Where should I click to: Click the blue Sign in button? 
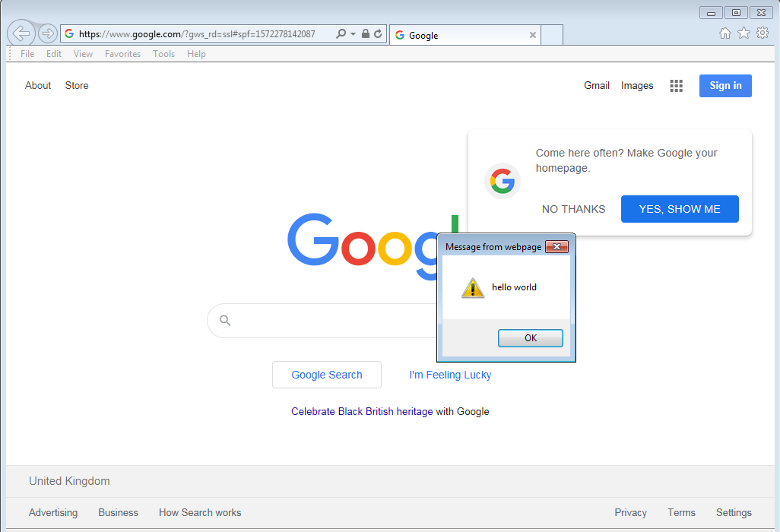point(725,86)
